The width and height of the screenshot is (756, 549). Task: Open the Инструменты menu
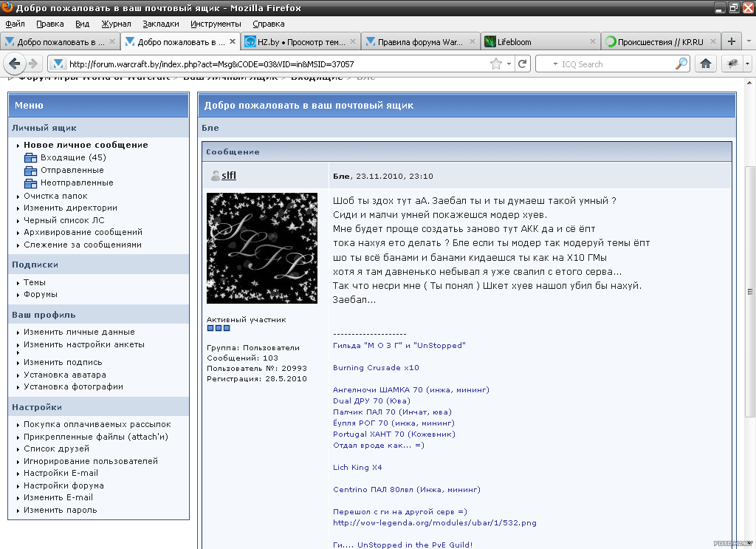click(216, 24)
